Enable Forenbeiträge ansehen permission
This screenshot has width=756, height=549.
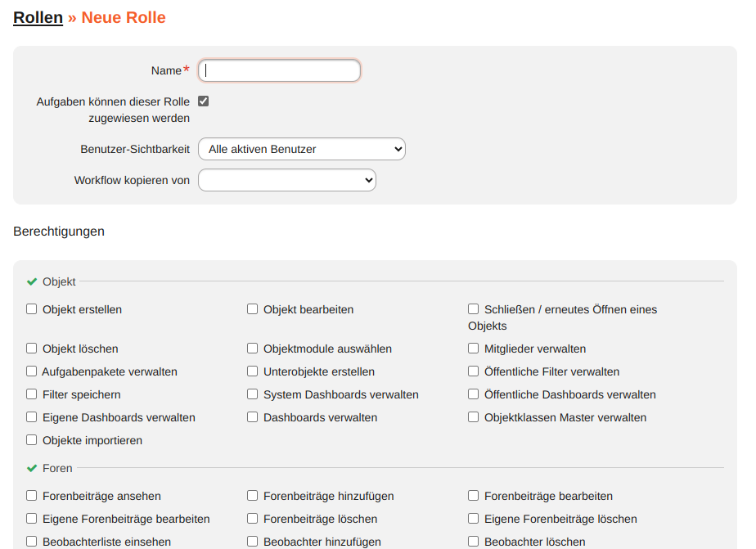coord(31,494)
